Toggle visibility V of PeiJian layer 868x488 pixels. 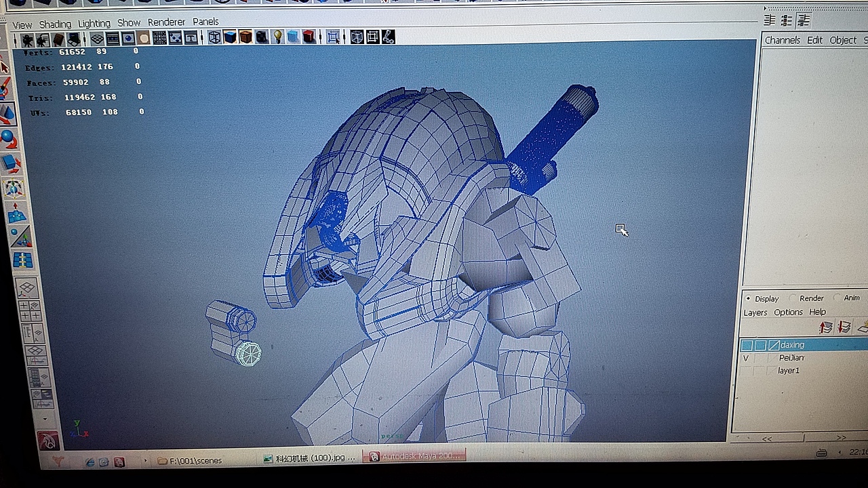(x=746, y=359)
